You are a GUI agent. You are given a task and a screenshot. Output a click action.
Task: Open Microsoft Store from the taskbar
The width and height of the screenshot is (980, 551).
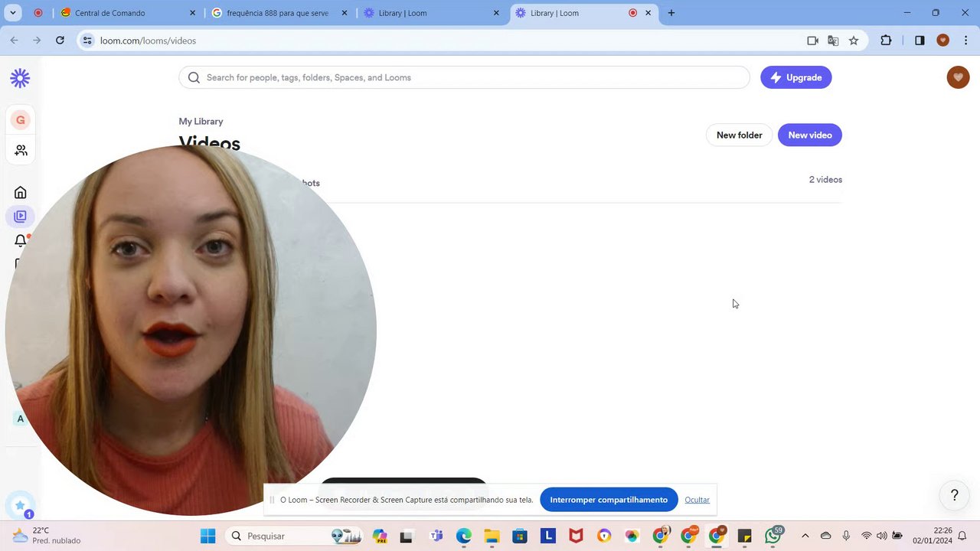[x=519, y=536]
